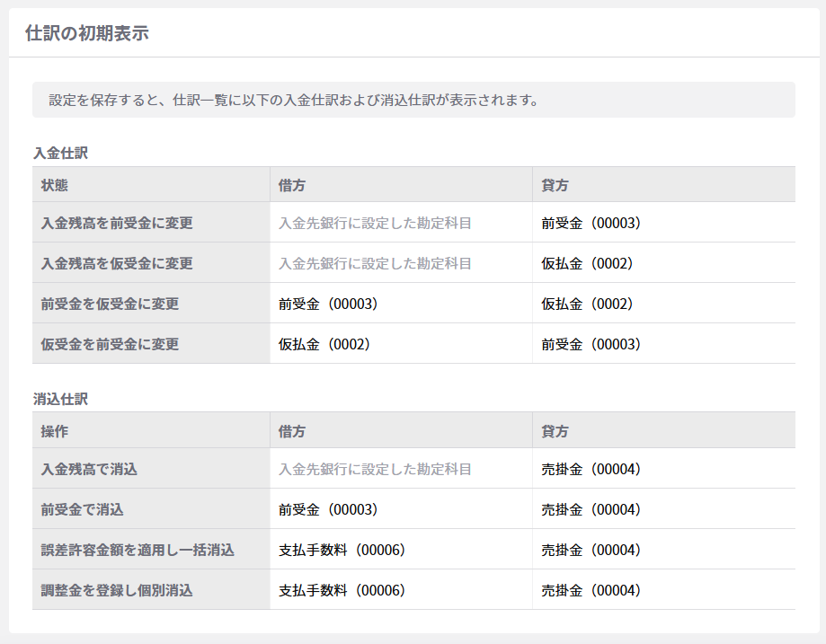
Task: Select the 入金仕訳 section title
Action: coord(60,153)
